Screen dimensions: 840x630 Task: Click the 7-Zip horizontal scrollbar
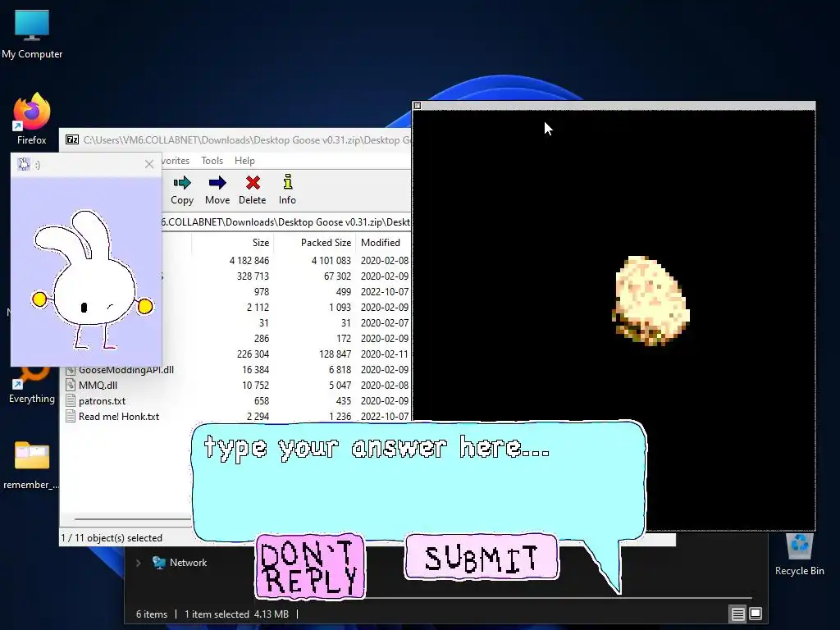pyautogui.click(x=133, y=519)
